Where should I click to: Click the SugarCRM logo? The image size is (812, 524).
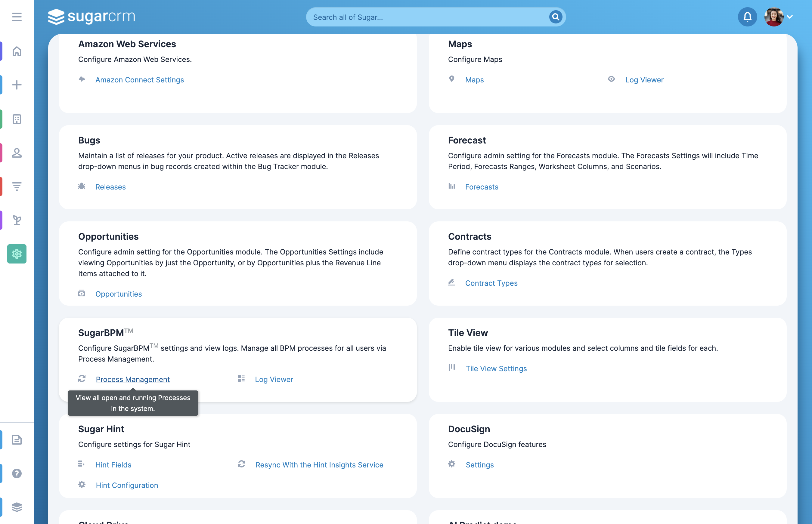click(91, 17)
